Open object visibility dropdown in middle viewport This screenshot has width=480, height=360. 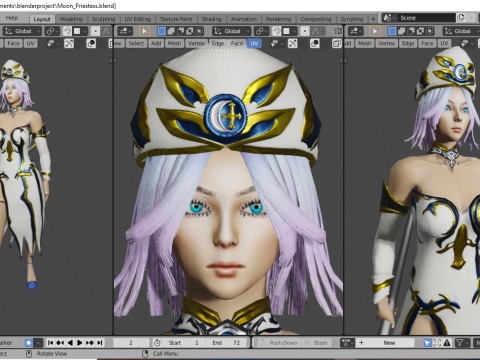[x=277, y=43]
